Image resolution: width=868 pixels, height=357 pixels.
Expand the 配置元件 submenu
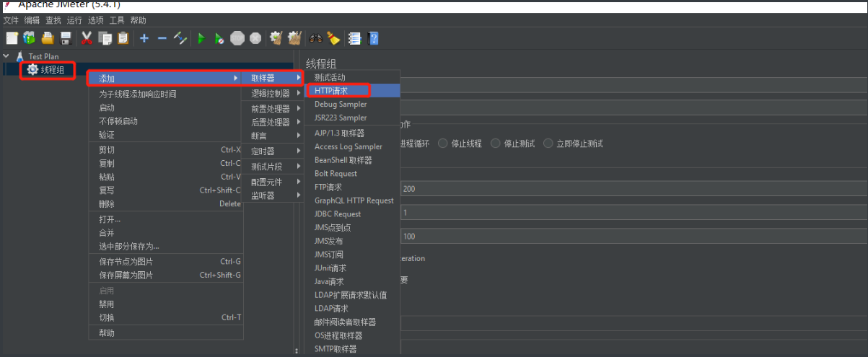(274, 182)
